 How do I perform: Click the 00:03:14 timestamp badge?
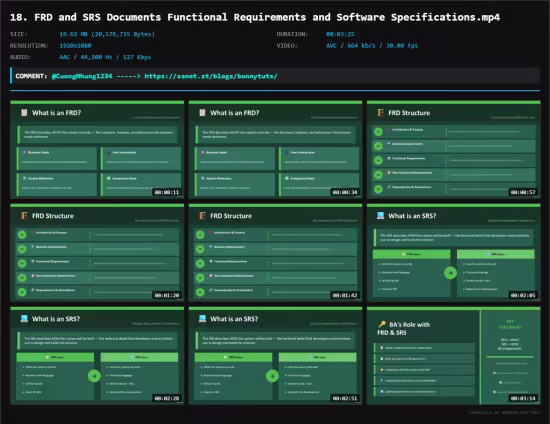click(x=523, y=398)
